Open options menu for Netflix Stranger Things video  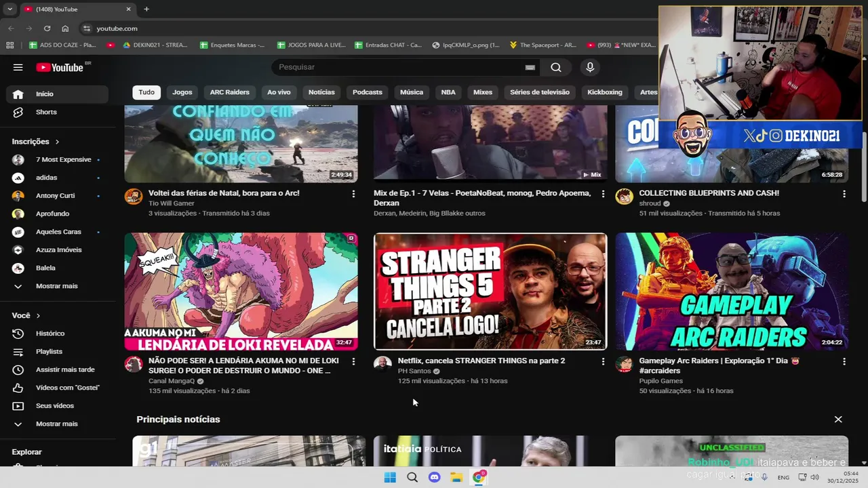pos(603,362)
